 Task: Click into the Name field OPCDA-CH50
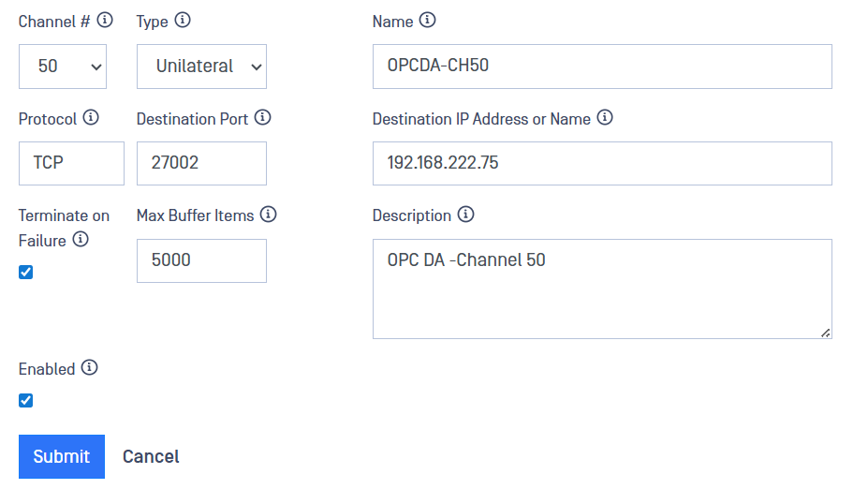[x=602, y=67]
